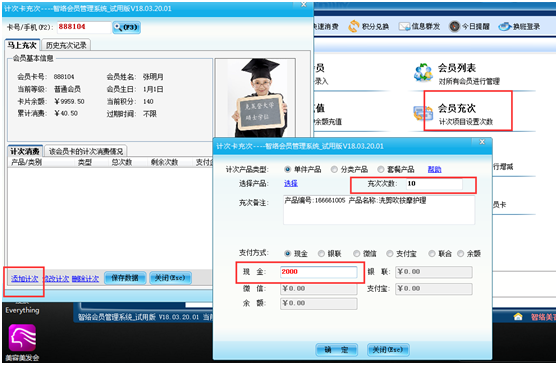Focus the 充次次数 input field

tap(434, 184)
